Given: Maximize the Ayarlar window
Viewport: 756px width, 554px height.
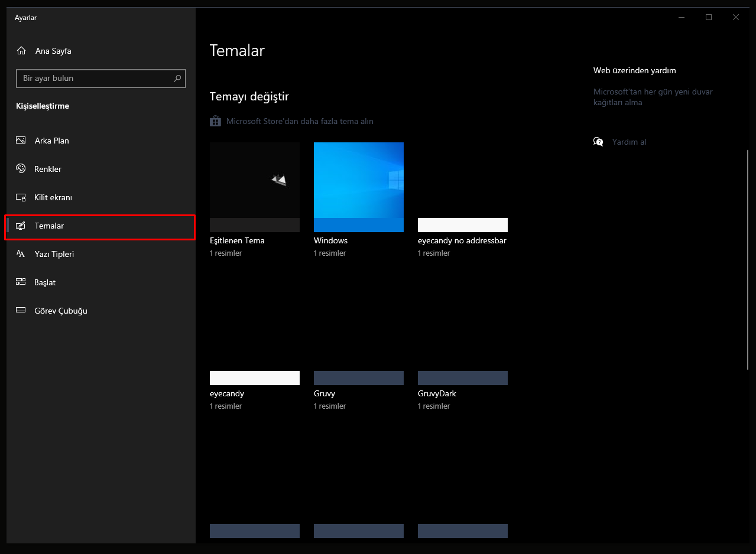Looking at the screenshot, I should [x=709, y=17].
